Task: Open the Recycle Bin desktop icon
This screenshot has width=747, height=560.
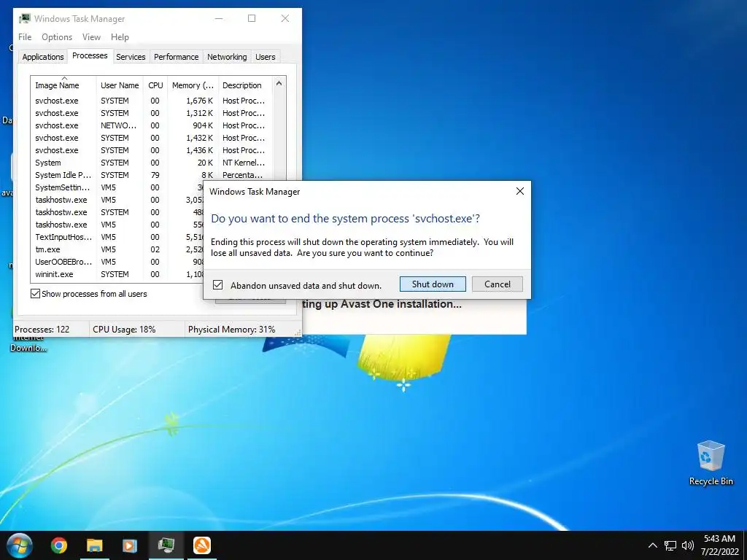Action: (711, 463)
